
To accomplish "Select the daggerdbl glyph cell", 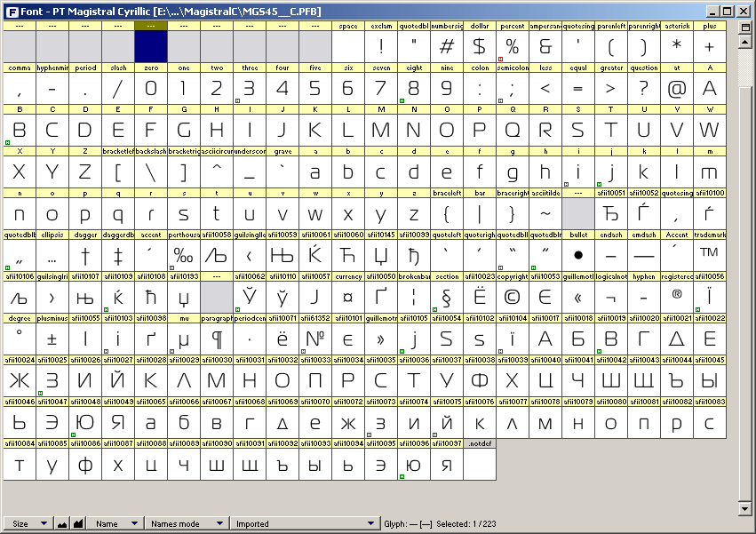I will (x=118, y=255).
